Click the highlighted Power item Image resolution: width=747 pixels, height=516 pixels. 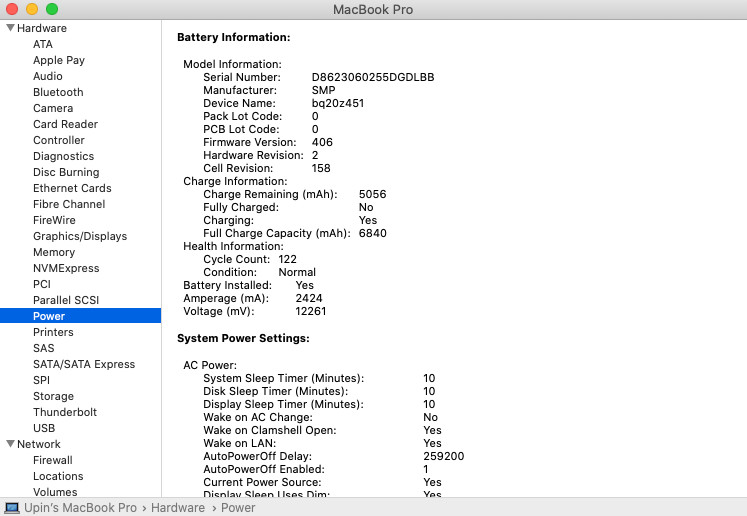[81, 316]
